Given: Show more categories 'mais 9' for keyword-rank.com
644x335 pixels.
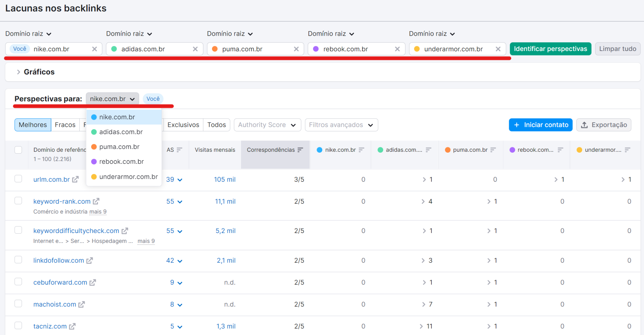Looking at the screenshot, I should pyautogui.click(x=98, y=212).
